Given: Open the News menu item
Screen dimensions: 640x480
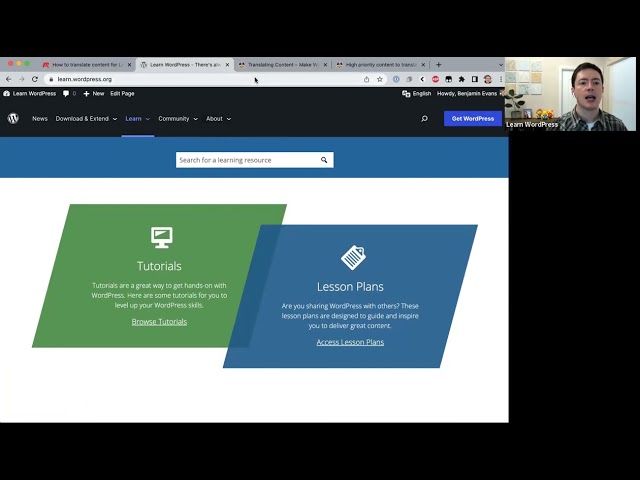Looking at the screenshot, I should tap(40, 118).
